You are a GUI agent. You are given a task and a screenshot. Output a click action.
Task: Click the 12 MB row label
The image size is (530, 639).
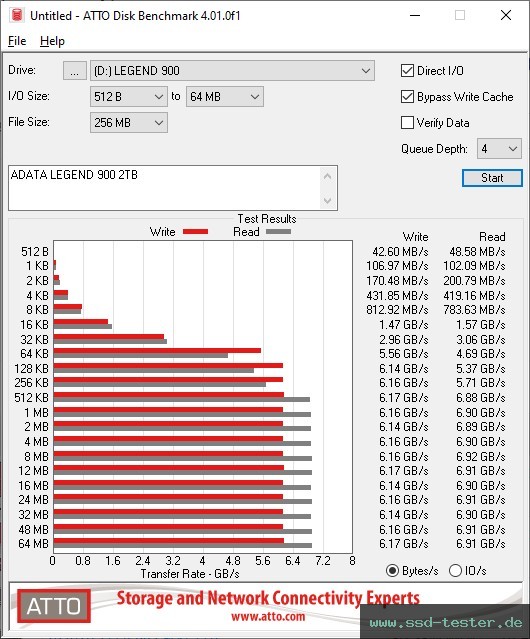tap(33, 471)
